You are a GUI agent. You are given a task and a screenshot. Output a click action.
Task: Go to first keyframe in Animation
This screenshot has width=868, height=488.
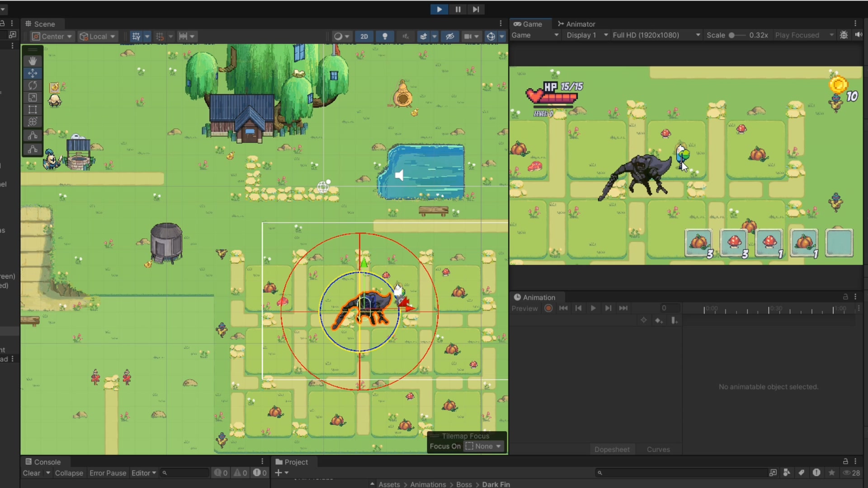pos(563,308)
